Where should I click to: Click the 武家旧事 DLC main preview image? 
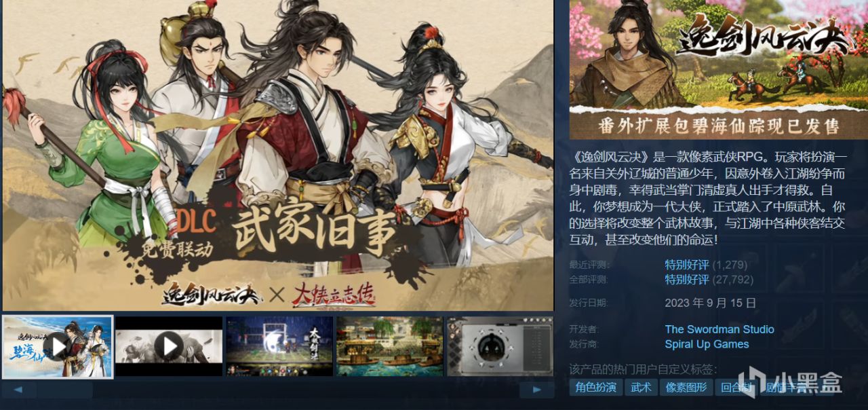(x=278, y=155)
